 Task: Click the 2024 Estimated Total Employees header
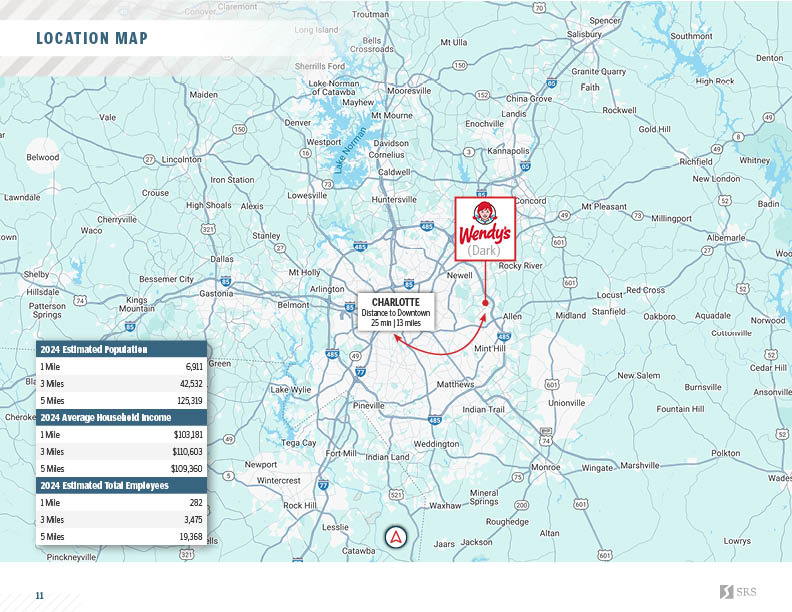tap(121, 485)
